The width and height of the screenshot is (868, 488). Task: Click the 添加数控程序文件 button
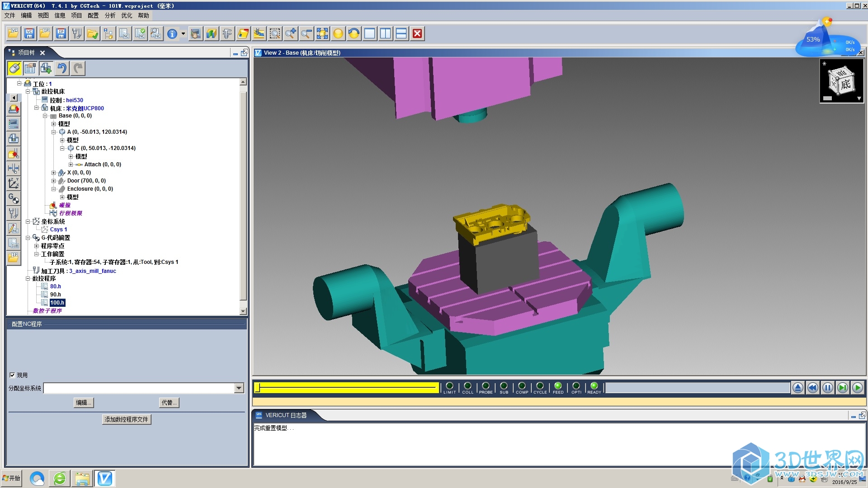click(127, 419)
